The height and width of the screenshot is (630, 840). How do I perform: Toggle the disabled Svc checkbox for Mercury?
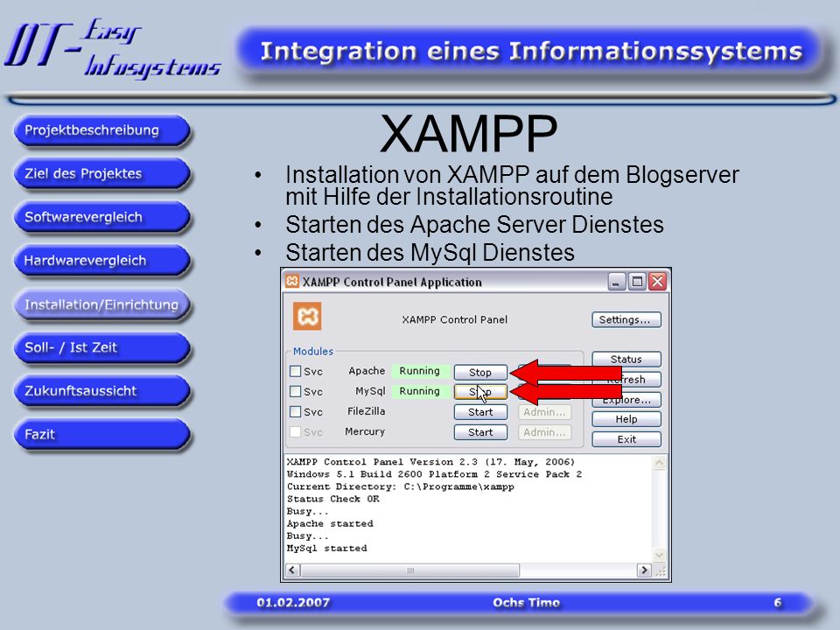point(295,431)
